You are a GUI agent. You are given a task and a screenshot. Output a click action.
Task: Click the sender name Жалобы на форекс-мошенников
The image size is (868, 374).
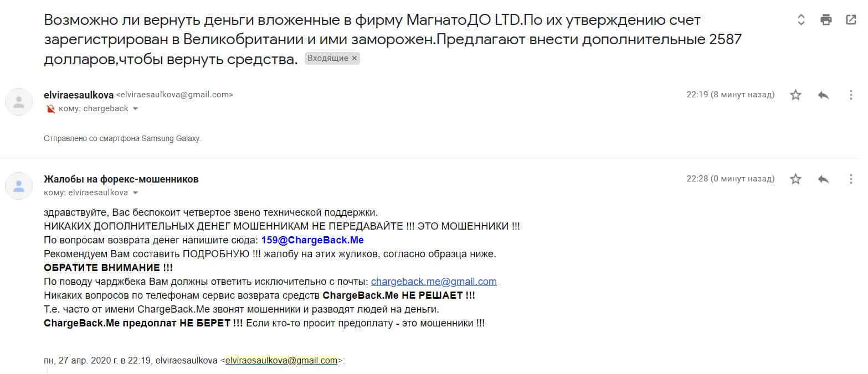121,179
